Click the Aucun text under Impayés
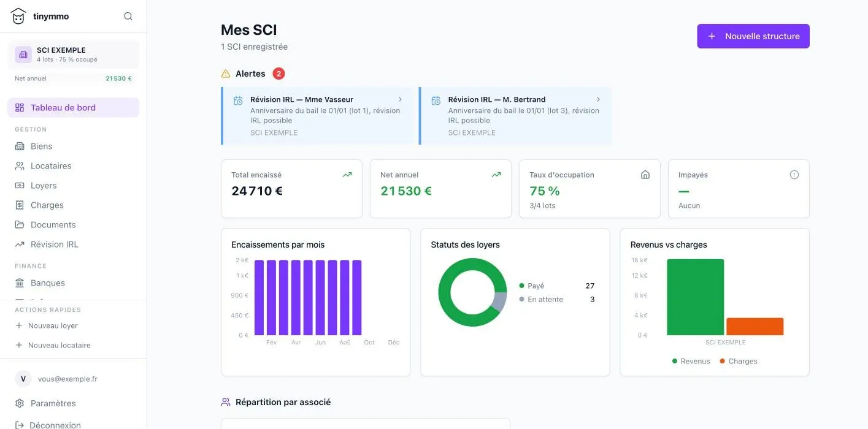This screenshot has width=868, height=429. [689, 206]
